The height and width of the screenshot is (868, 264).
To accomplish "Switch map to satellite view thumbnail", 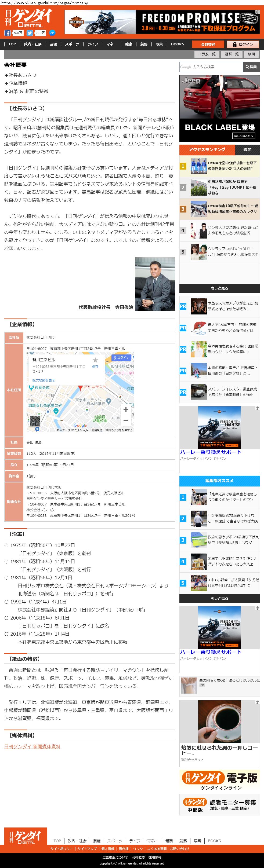I will (35, 420).
